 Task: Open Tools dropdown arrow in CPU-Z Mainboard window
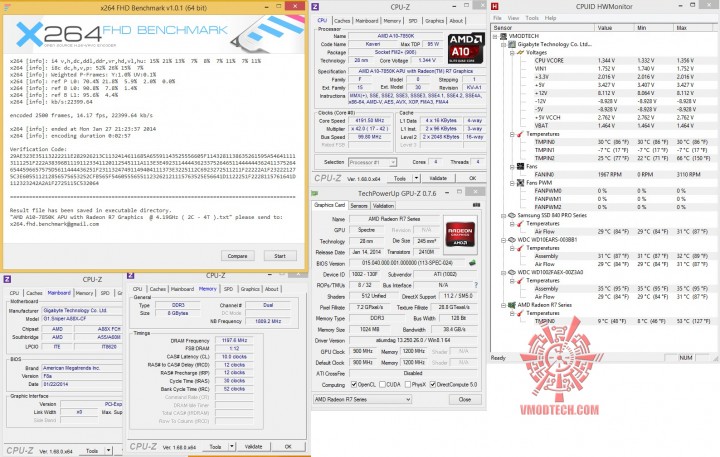[x=109, y=451]
